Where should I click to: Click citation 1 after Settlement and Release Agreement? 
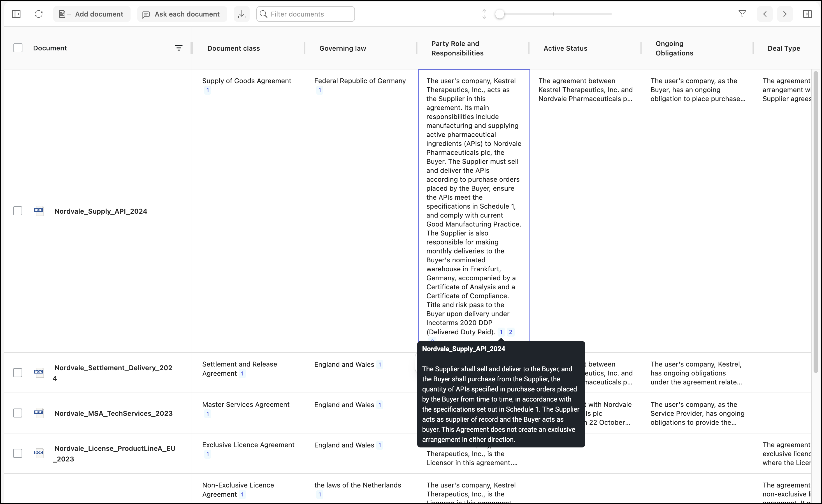click(x=243, y=374)
